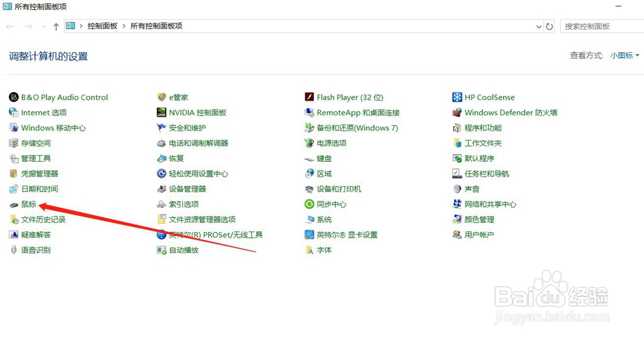Open the NVIDIA 控制面板 icon
Screen dimensions: 644x339
click(162, 113)
